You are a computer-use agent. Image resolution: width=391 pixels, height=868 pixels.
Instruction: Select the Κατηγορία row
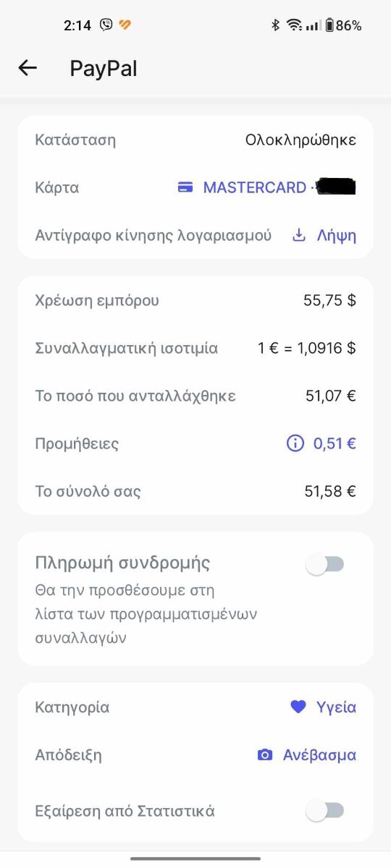[x=195, y=707]
